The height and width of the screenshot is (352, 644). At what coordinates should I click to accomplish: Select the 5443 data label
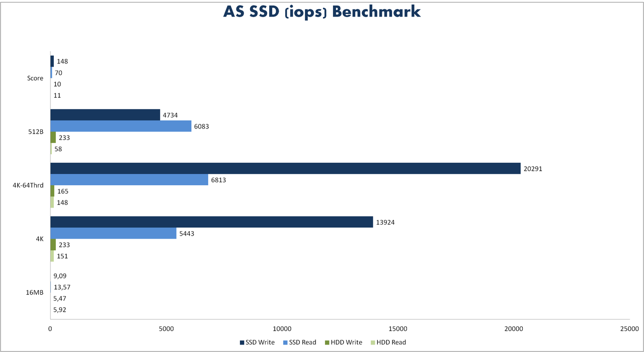tap(187, 234)
